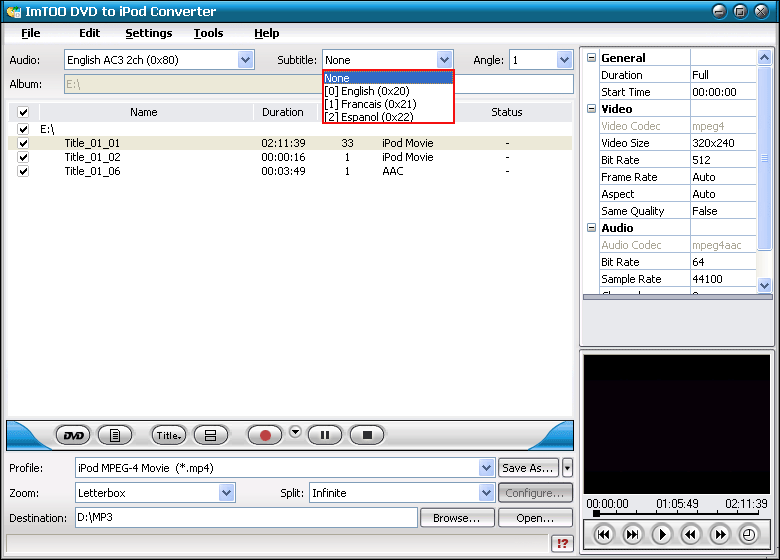Toggle the select-all header checkbox
Viewport: 780px width, 560px height.
[23, 112]
